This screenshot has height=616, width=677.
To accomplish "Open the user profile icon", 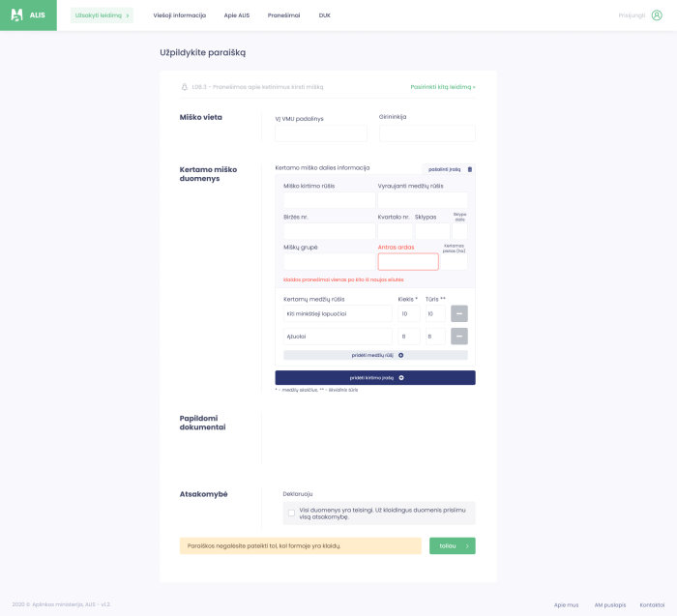I will 657,15.
